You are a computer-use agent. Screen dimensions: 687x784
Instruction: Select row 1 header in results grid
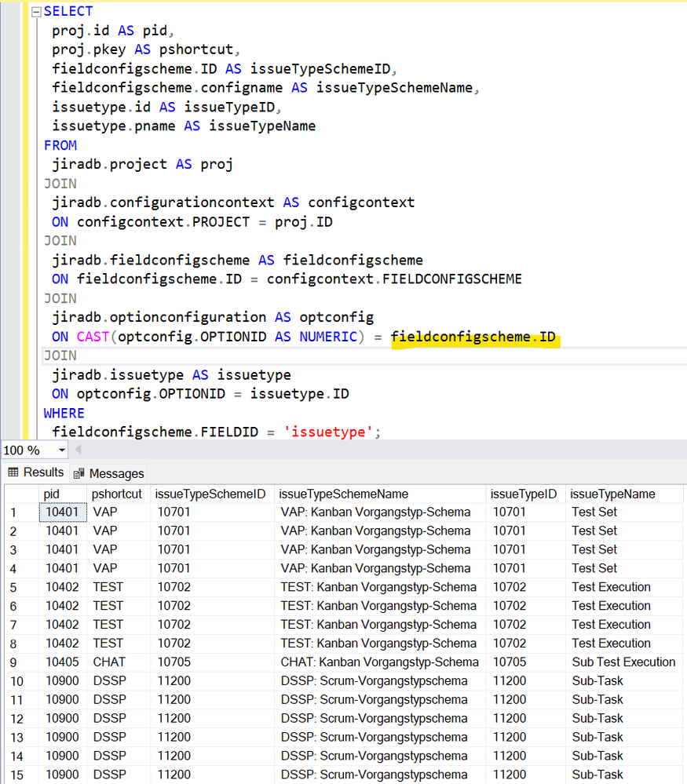[x=21, y=512]
